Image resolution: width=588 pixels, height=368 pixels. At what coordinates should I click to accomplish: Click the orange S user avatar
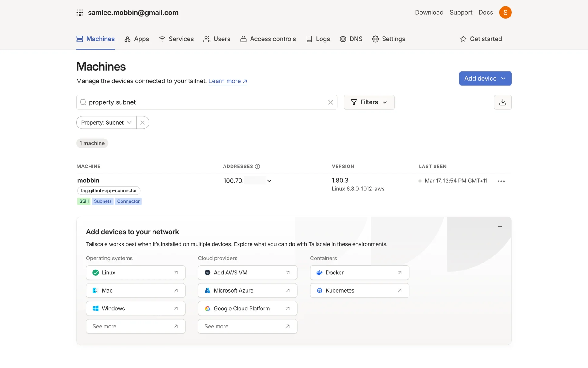(505, 13)
